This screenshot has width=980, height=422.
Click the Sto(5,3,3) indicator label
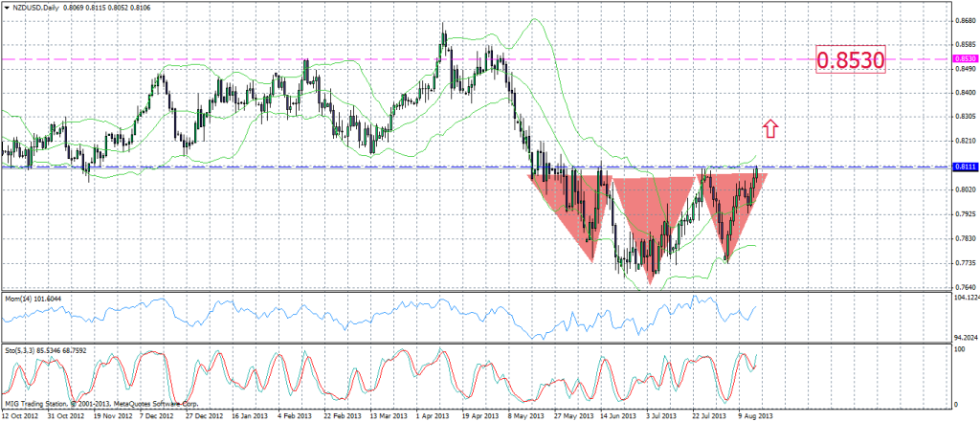[x=40, y=350]
